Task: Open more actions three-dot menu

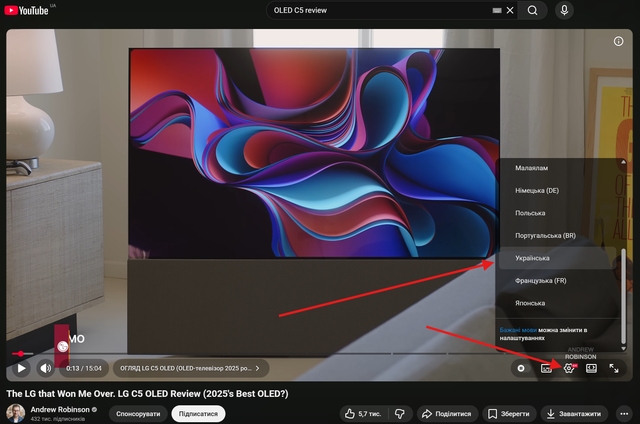Action: click(624, 414)
